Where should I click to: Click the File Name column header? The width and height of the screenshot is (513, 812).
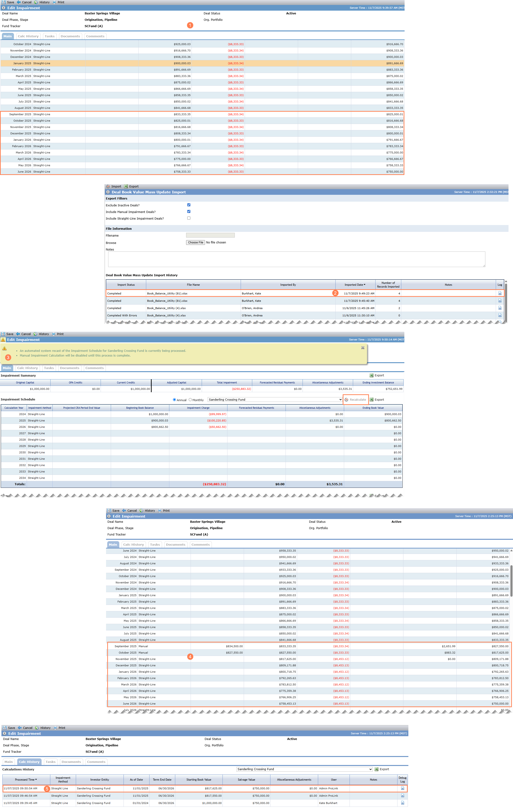(193, 285)
